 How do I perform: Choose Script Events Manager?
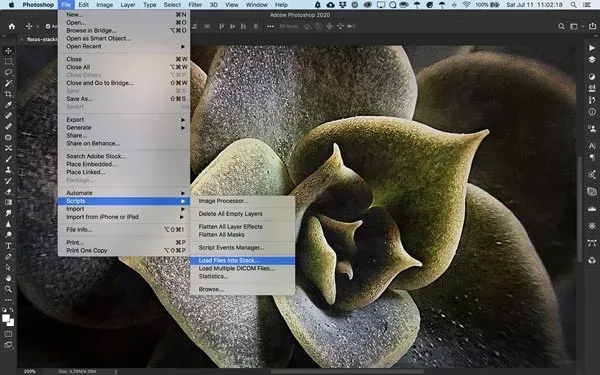click(x=243, y=248)
